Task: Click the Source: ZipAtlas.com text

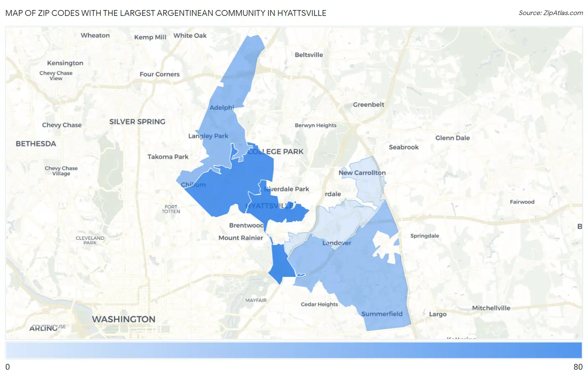Action: pos(551,13)
